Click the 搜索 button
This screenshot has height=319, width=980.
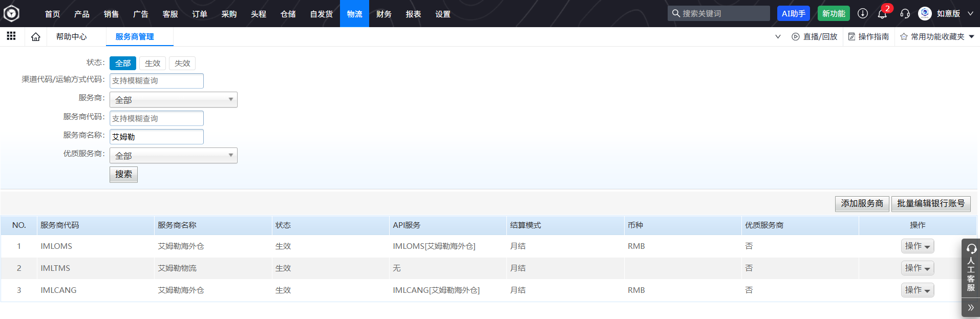point(123,174)
